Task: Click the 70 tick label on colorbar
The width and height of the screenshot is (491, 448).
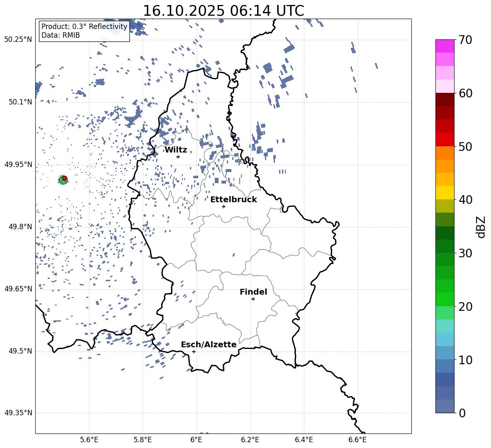Action: pyautogui.click(x=466, y=40)
